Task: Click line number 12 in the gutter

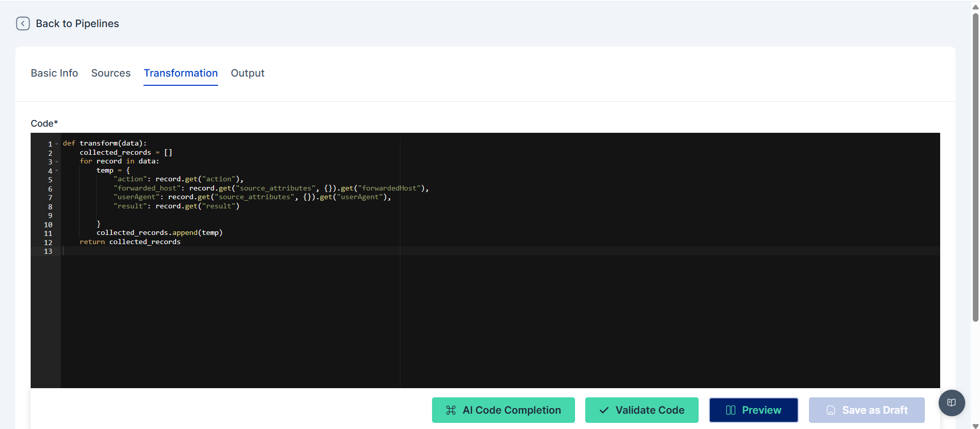Action: (48, 243)
